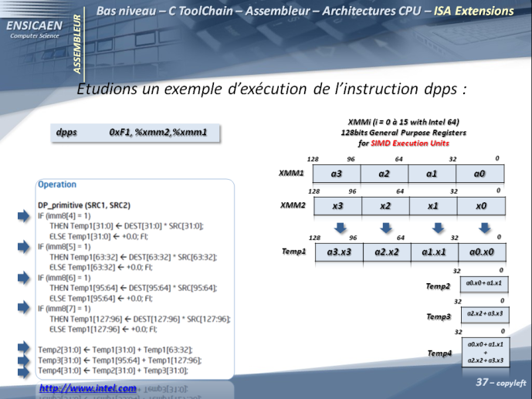Click 'XMMi (i = 0 à 15 with Intel 64)'

point(403,122)
